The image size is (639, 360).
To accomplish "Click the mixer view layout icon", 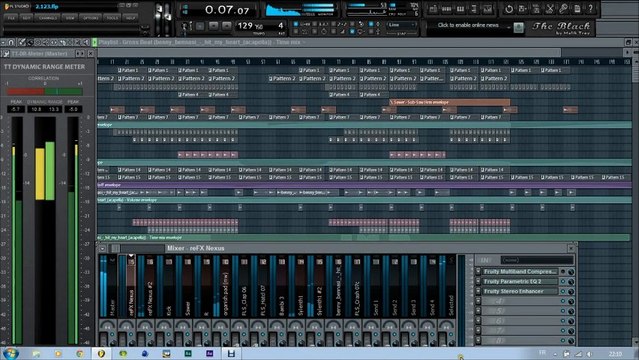I will click(x=116, y=248).
